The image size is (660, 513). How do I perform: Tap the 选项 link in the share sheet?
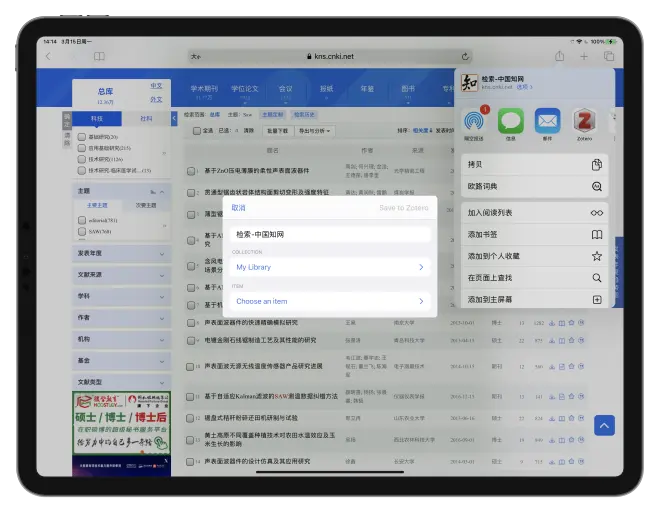pos(524,87)
